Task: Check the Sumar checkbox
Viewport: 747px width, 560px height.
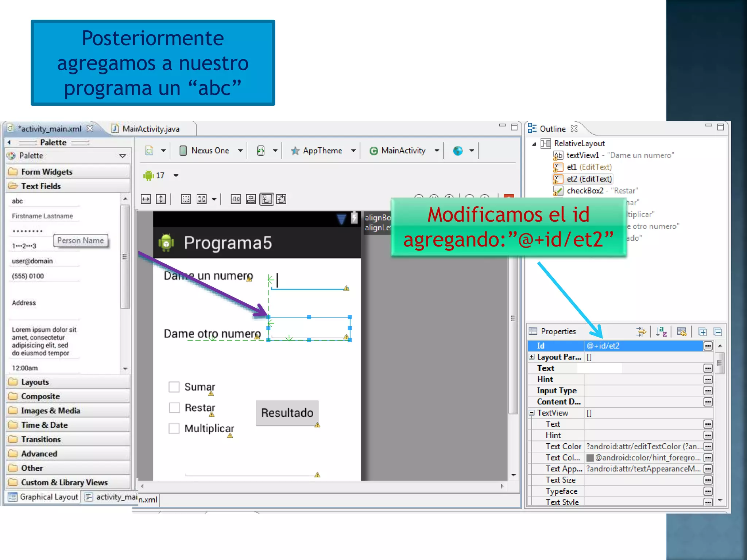Action: point(174,386)
